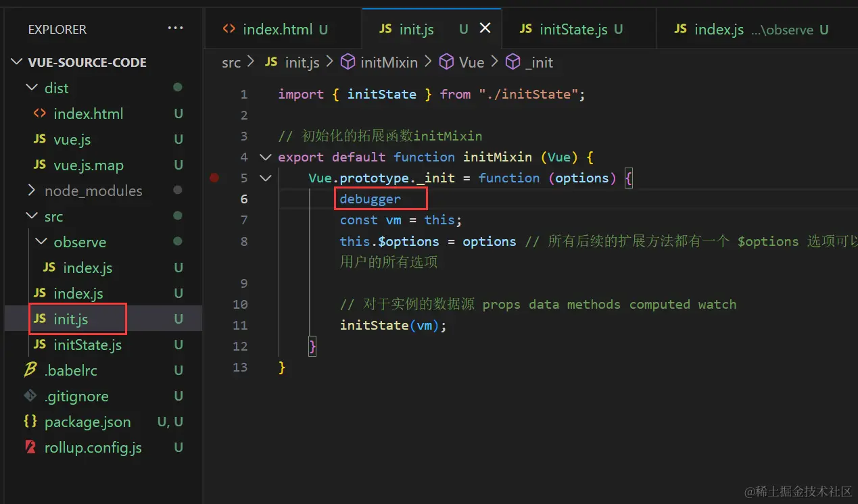Click the initState(vm); call on line 11
Image resolution: width=858 pixels, height=504 pixels.
[394, 325]
